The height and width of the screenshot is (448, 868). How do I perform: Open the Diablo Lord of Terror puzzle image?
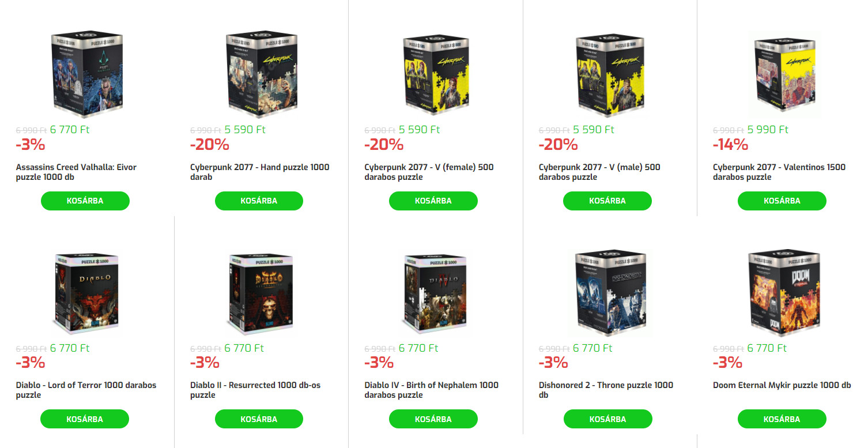[85, 293]
